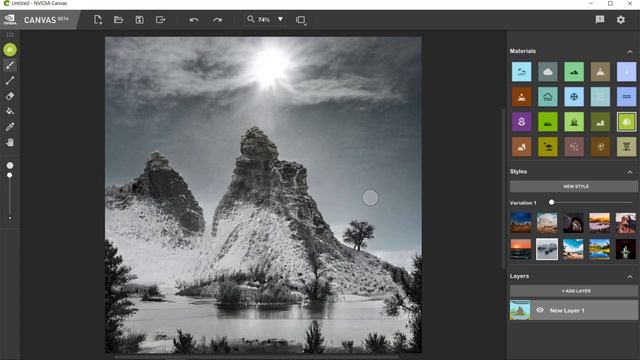This screenshot has width=640, height=360.
Task: Pick the blue material with wave lines
Action: click(626, 97)
